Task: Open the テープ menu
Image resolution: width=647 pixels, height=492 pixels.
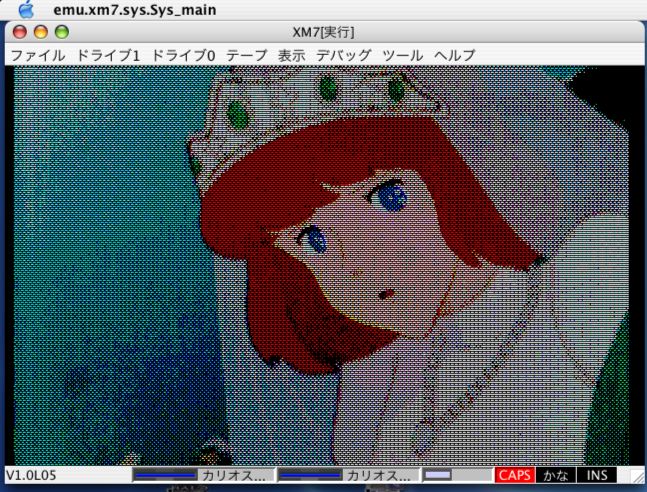Action: pos(247,55)
